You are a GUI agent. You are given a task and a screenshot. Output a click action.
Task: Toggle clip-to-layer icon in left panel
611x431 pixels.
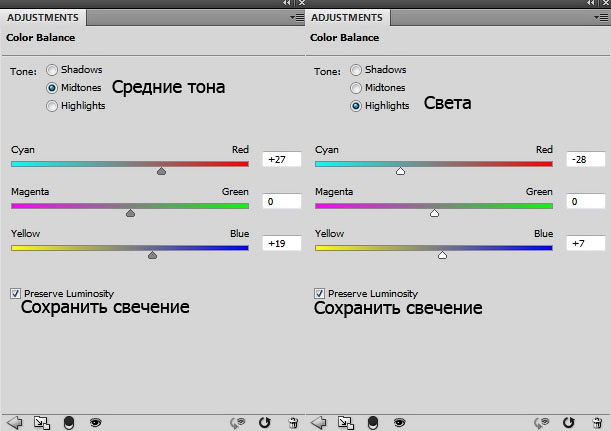(x=69, y=422)
